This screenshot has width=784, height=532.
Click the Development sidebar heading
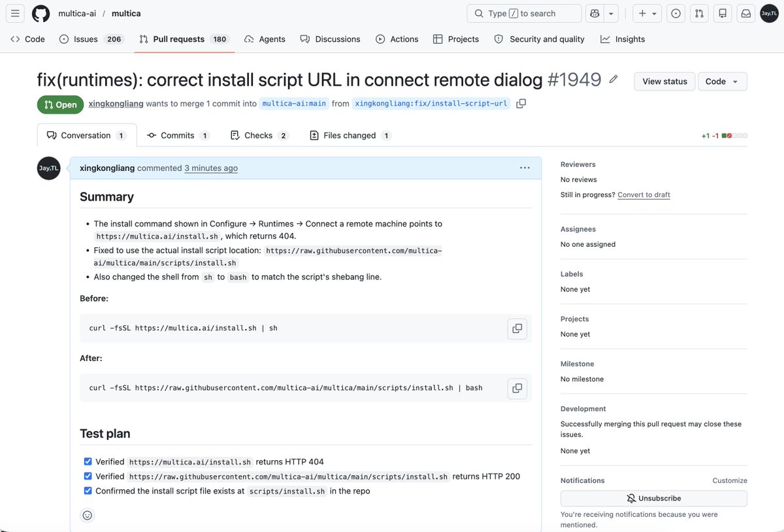583,409
